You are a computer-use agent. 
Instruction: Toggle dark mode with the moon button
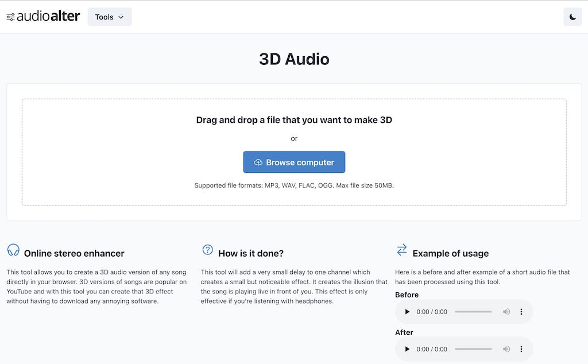(x=572, y=16)
